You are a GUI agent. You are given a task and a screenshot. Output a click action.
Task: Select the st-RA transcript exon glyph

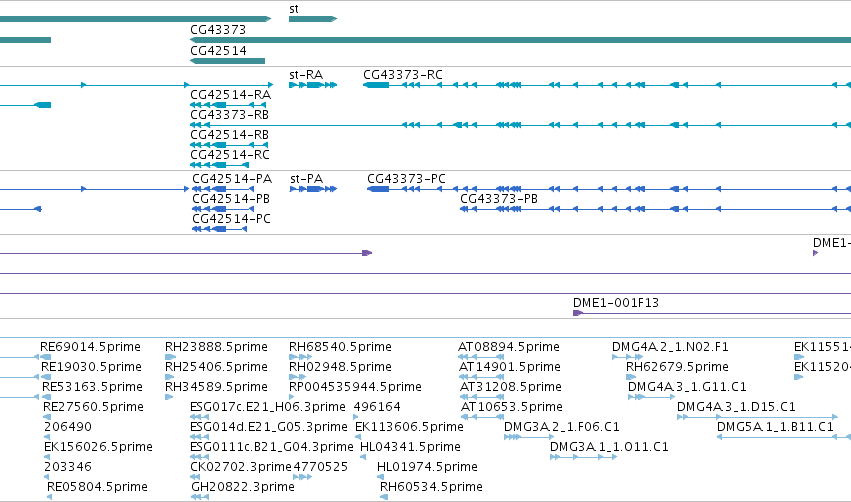click(x=313, y=85)
